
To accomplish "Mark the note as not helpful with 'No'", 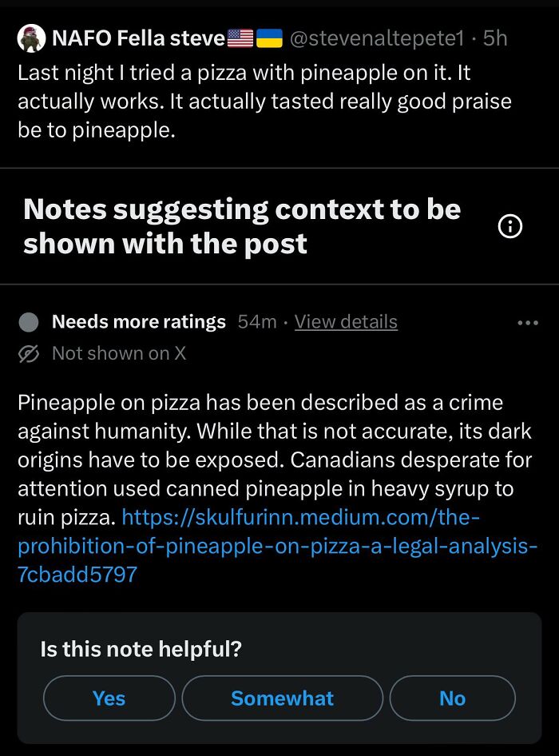I will (453, 698).
